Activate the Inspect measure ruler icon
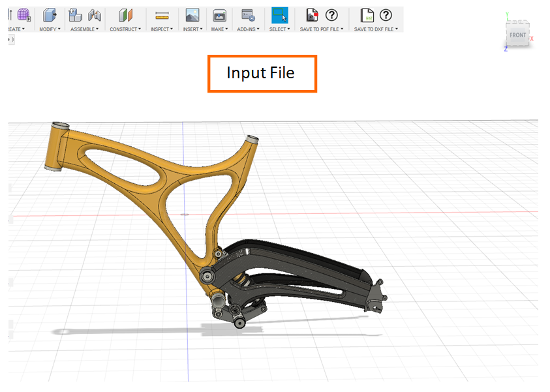Viewport: 550px width, 392px height. pyautogui.click(x=162, y=16)
